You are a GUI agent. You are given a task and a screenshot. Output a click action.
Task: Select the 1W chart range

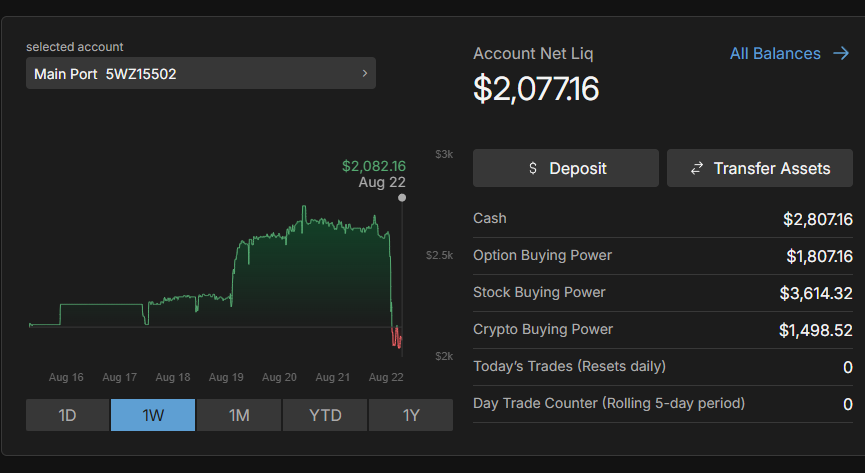[x=153, y=415]
